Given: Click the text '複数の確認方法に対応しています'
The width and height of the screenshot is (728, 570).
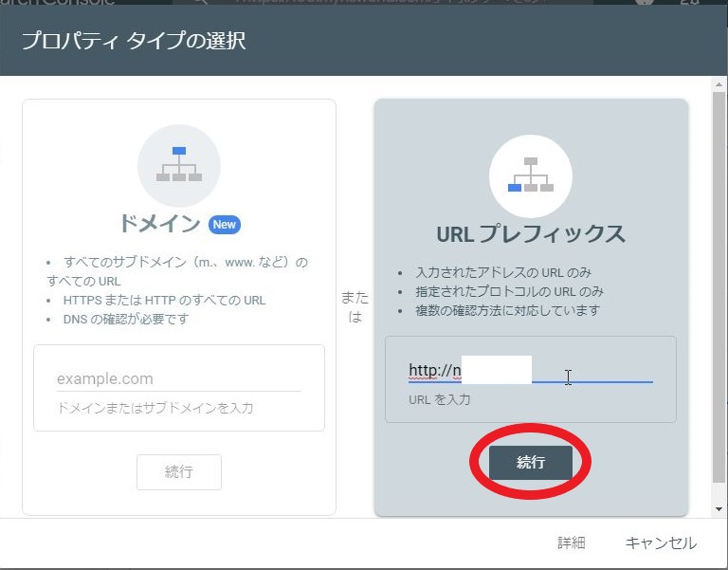Looking at the screenshot, I should (508, 310).
